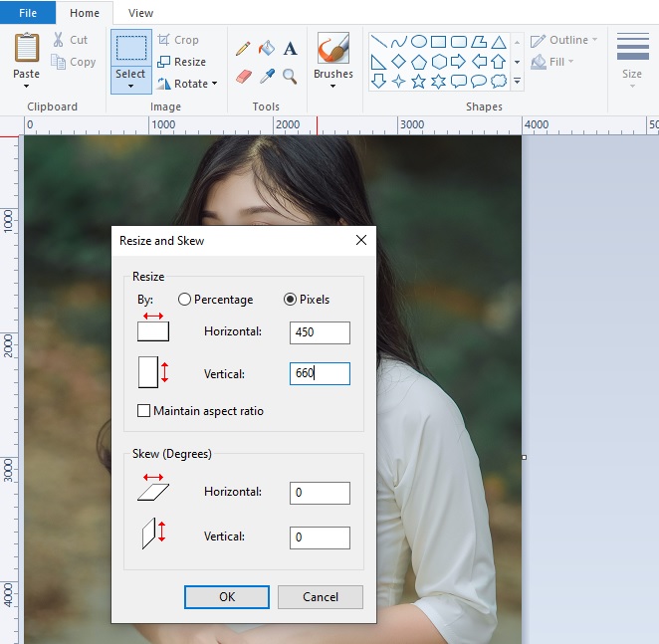The image size is (659, 644).
Task: Click the resize Horizontal pixels field
Action: [x=320, y=332]
